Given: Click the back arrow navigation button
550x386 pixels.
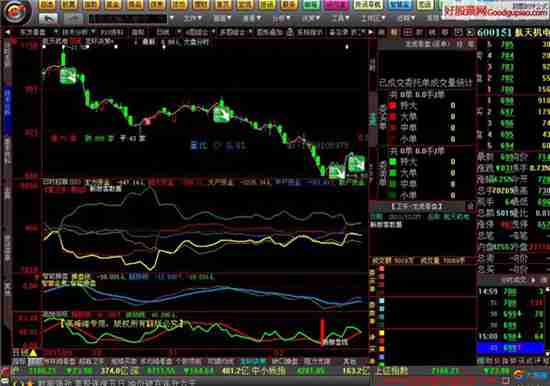Looking at the screenshot, I should click(x=48, y=19).
